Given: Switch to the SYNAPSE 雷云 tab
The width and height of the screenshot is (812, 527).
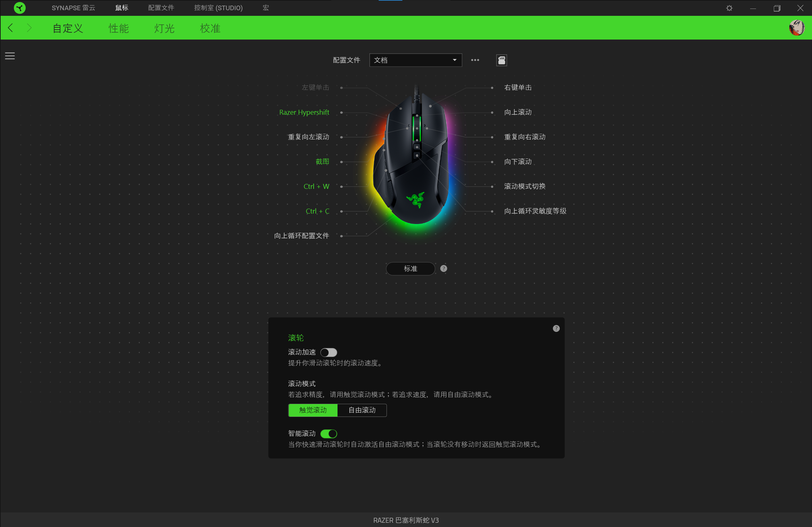Looking at the screenshot, I should click(73, 8).
